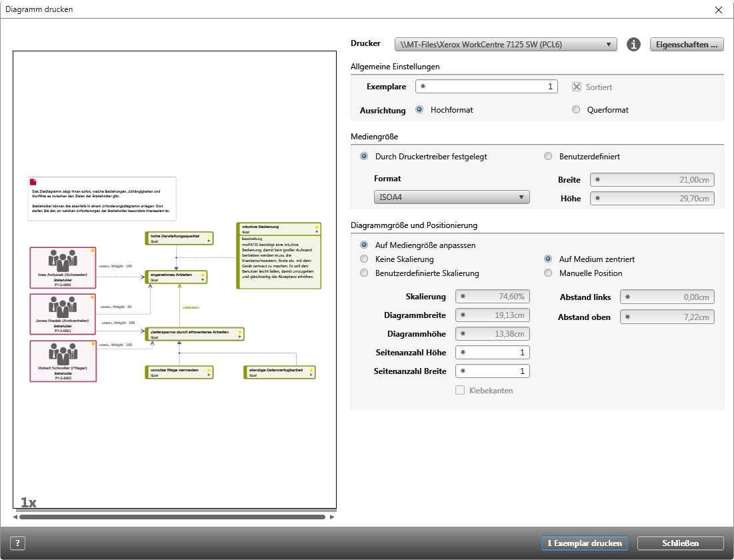
Task: Switch orientation to Querformat
Action: click(x=576, y=109)
